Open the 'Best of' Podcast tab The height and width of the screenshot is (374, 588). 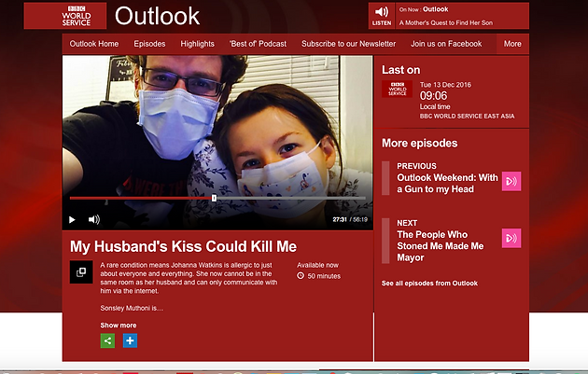(258, 44)
